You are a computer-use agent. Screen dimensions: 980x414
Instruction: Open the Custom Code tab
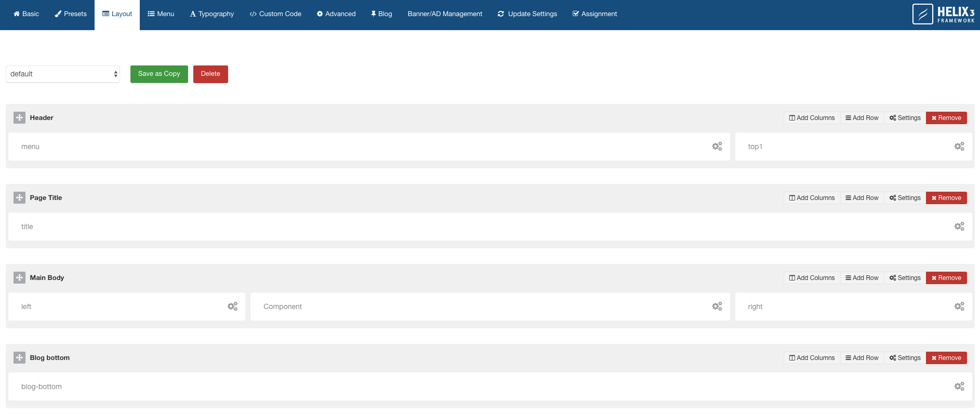[275, 14]
